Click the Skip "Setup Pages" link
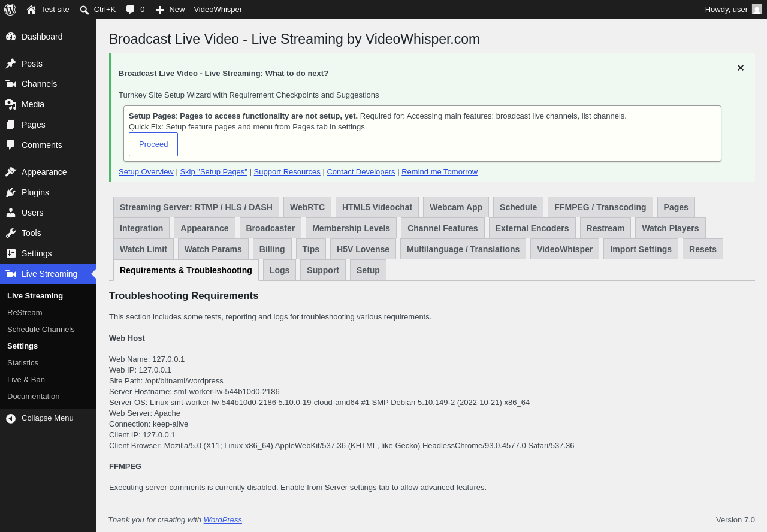The image size is (767, 532). pos(214,172)
